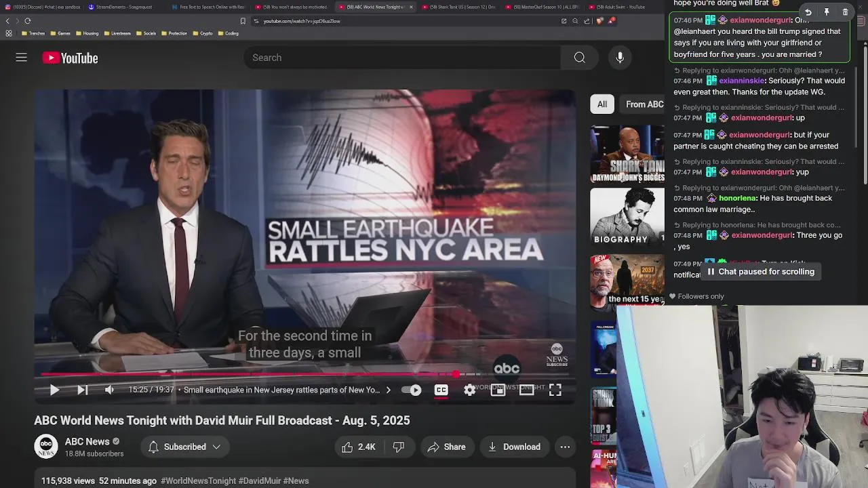The image size is (868, 488).
Task: Open the Crypto bookmark folder
Action: click(203, 33)
